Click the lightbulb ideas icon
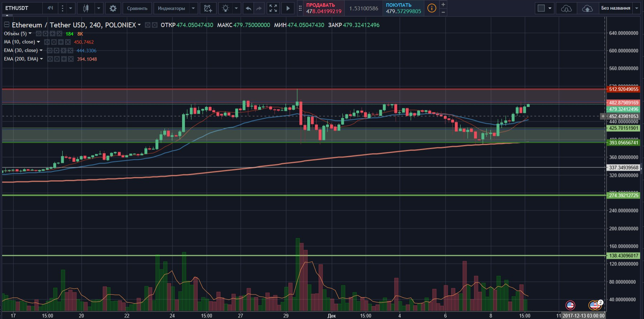 tap(225, 8)
